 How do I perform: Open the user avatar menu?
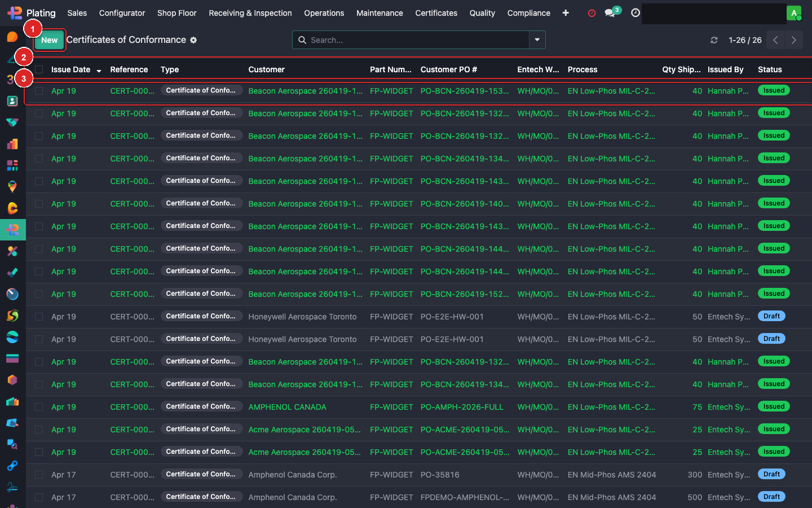[x=794, y=13]
